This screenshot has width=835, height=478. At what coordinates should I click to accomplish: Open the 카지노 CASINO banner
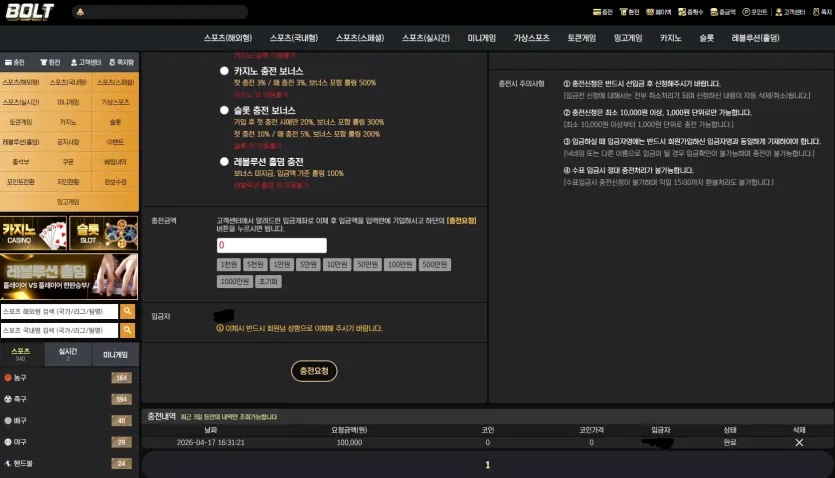(34, 233)
